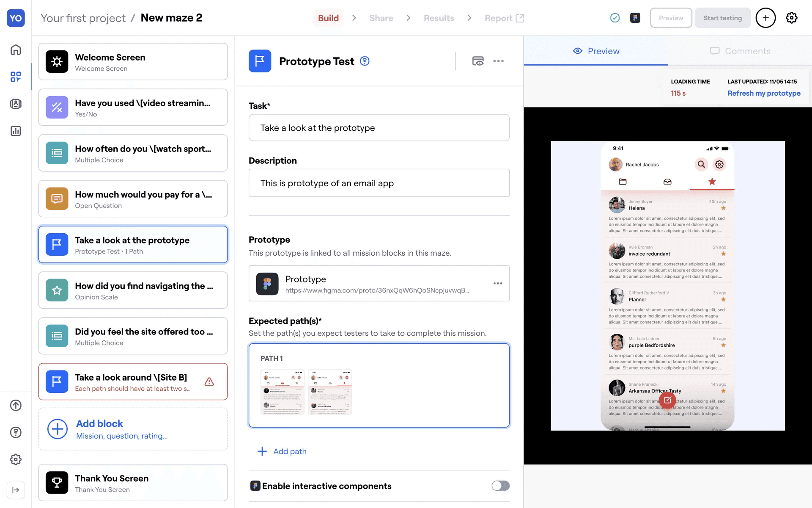Go to the Share step
Screen dimensions: 812x508
pyautogui.click(x=381, y=18)
